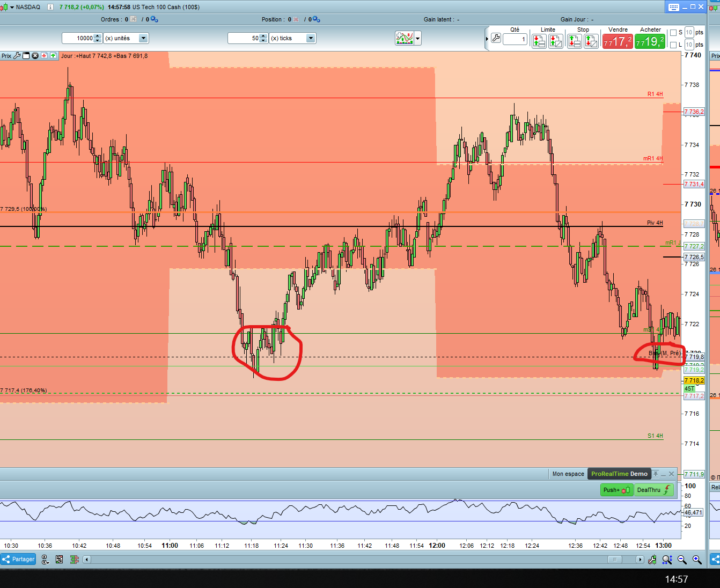Close positions with the Position X icon
Image resolution: width=720 pixels, height=588 pixels.
(x=296, y=19)
